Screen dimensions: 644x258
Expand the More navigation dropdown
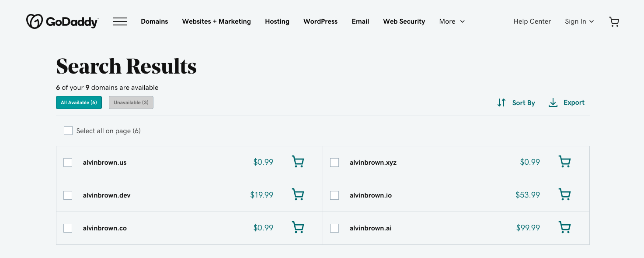coord(452,21)
